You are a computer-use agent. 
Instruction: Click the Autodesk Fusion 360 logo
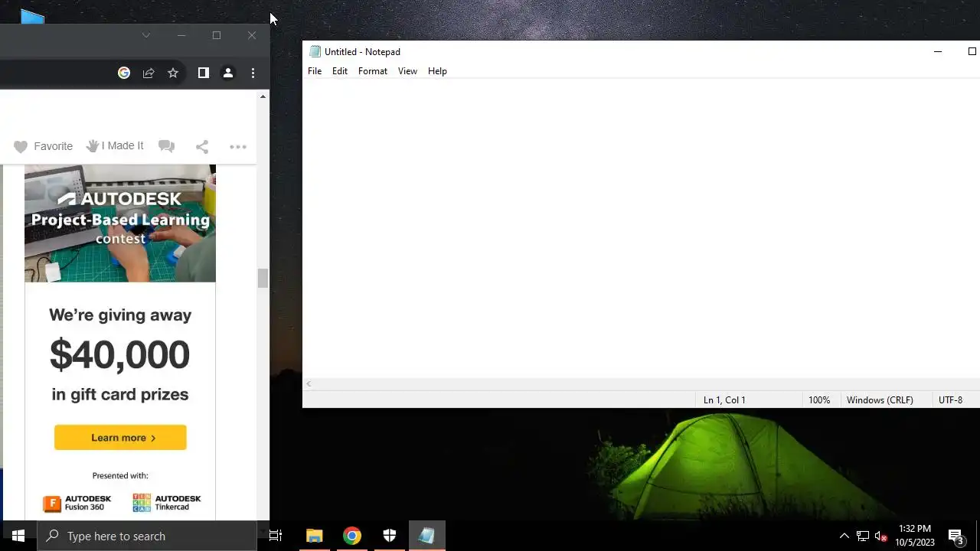click(x=77, y=503)
